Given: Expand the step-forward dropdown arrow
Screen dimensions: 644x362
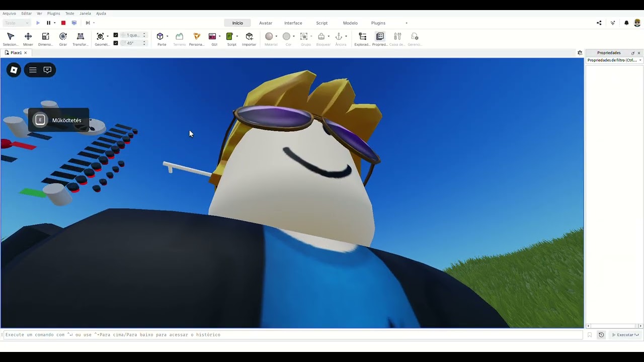Looking at the screenshot, I should [94, 23].
